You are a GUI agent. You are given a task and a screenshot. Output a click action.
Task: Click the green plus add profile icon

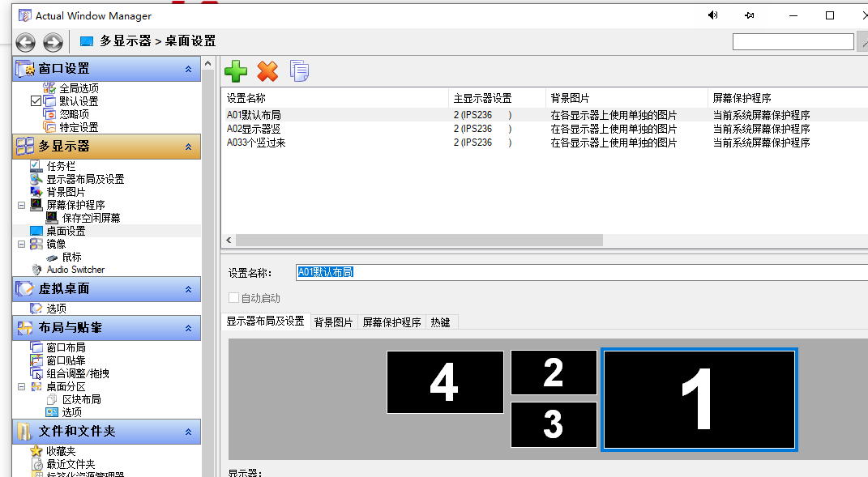pyautogui.click(x=236, y=71)
